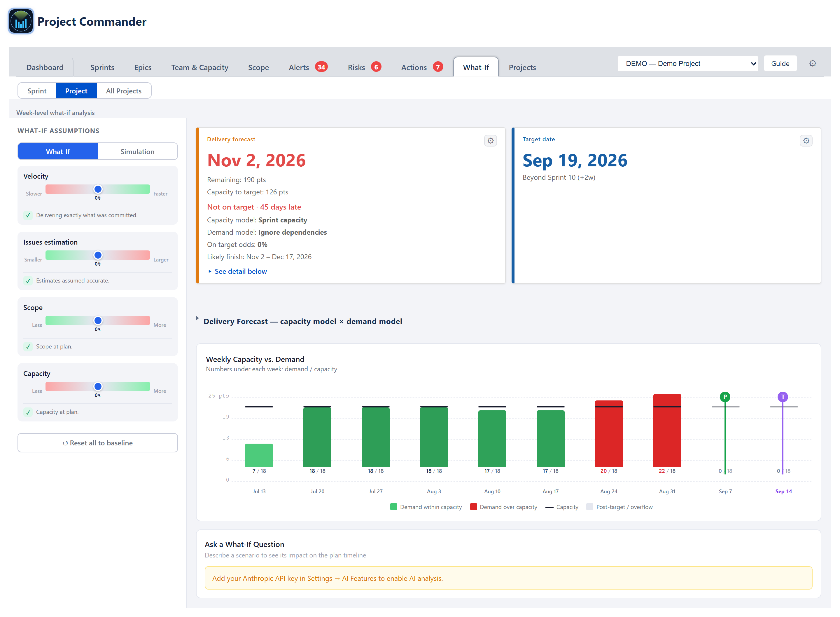Screen dimensions: 840x617
Task: Click the Capacity at plan check icon
Action: point(28,412)
